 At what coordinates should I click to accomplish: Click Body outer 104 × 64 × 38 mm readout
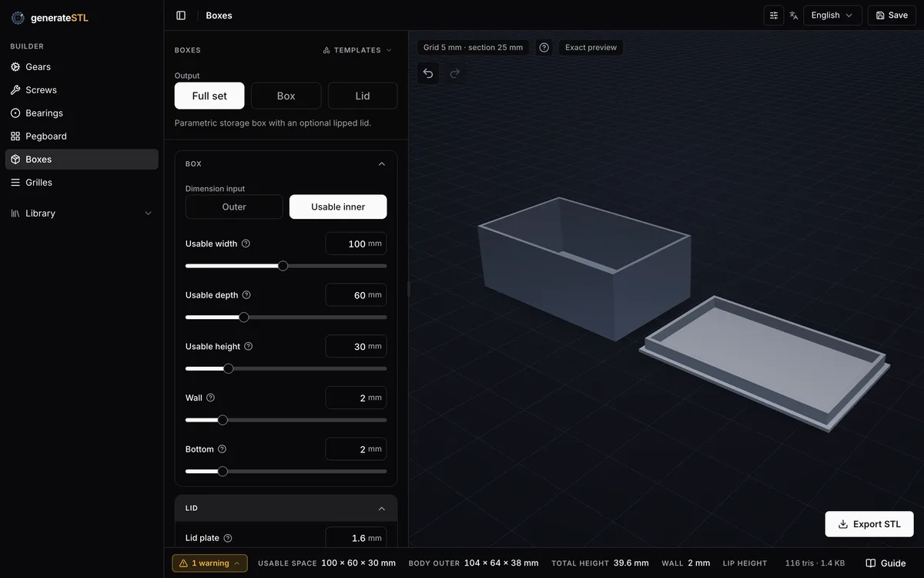tap(474, 563)
